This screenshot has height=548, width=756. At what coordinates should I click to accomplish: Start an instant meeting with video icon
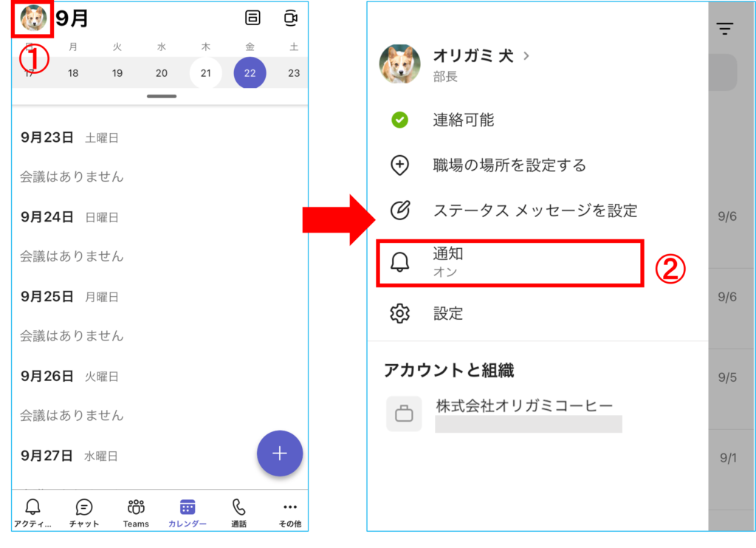click(x=291, y=18)
